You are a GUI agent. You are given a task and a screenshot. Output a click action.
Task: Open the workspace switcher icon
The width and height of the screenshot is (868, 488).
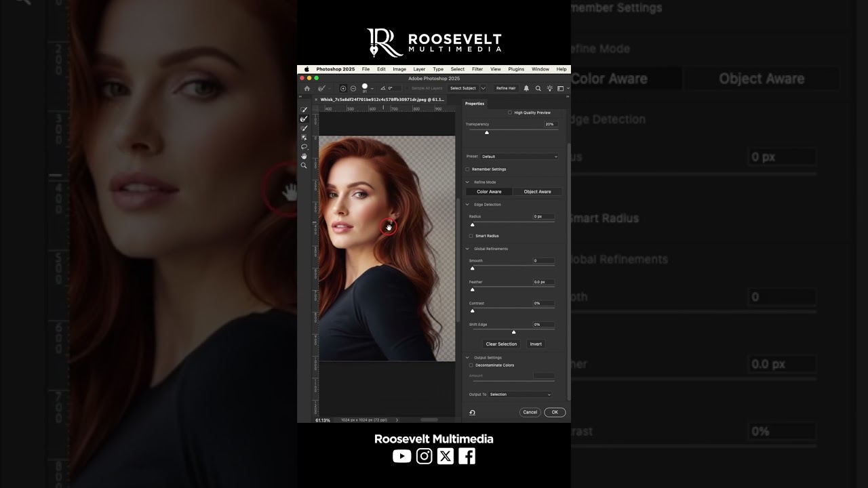(561, 88)
